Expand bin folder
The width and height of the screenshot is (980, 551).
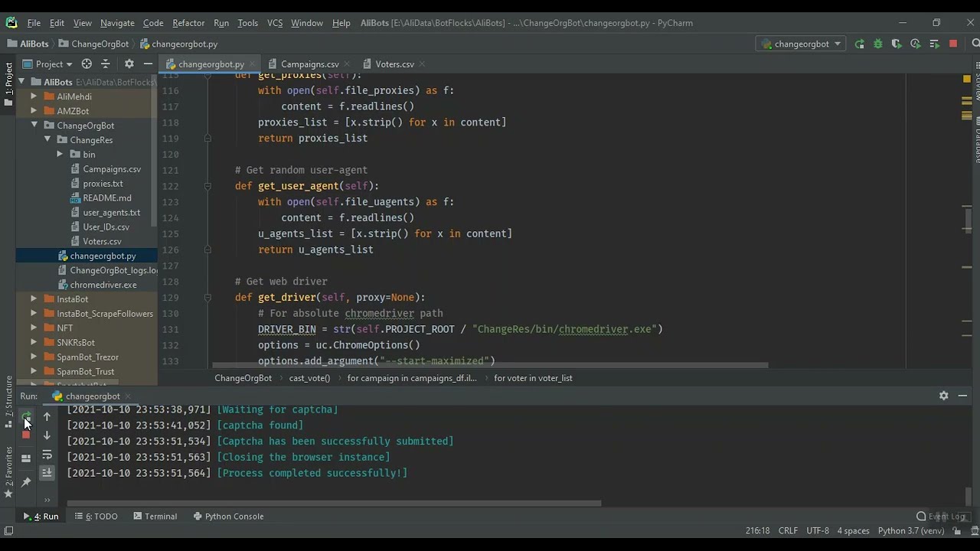[60, 155]
